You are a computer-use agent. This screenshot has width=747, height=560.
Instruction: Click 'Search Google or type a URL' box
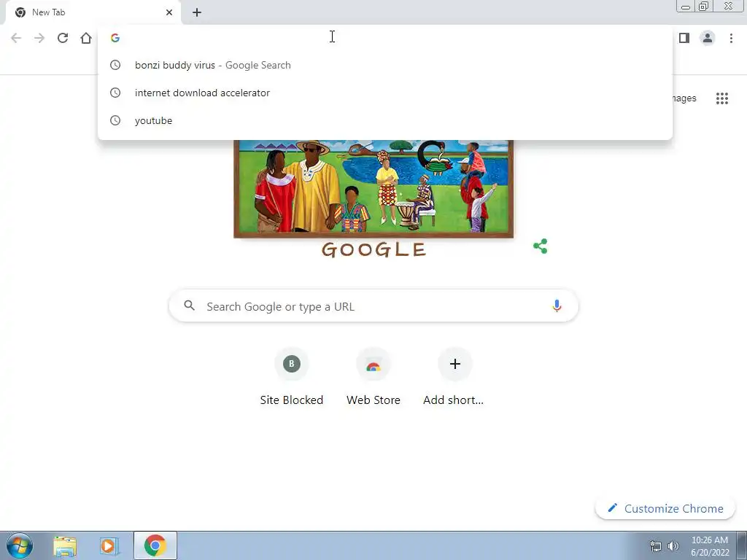coord(373,306)
